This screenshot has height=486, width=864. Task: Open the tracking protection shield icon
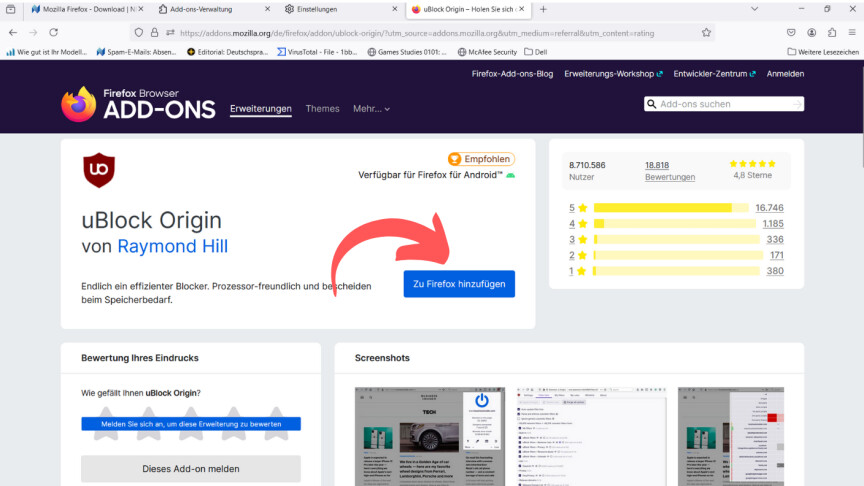click(139, 33)
